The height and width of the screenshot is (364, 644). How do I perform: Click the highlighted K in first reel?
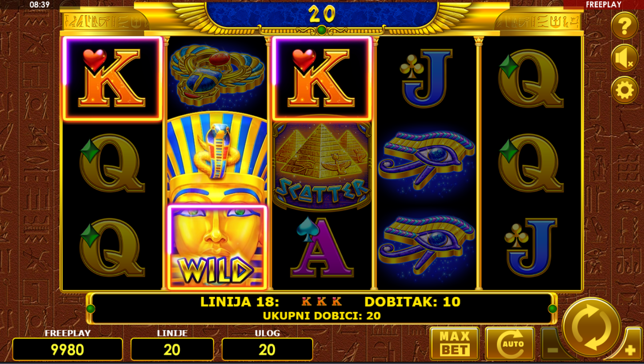(112, 78)
